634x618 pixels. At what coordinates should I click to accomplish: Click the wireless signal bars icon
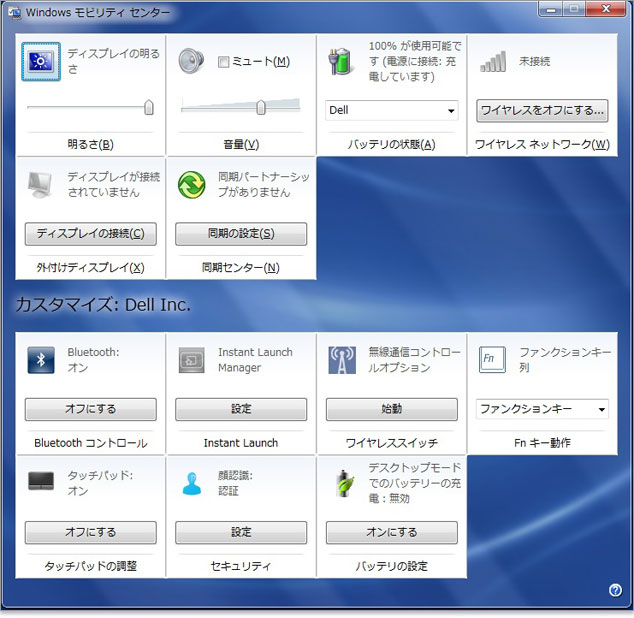point(493,61)
